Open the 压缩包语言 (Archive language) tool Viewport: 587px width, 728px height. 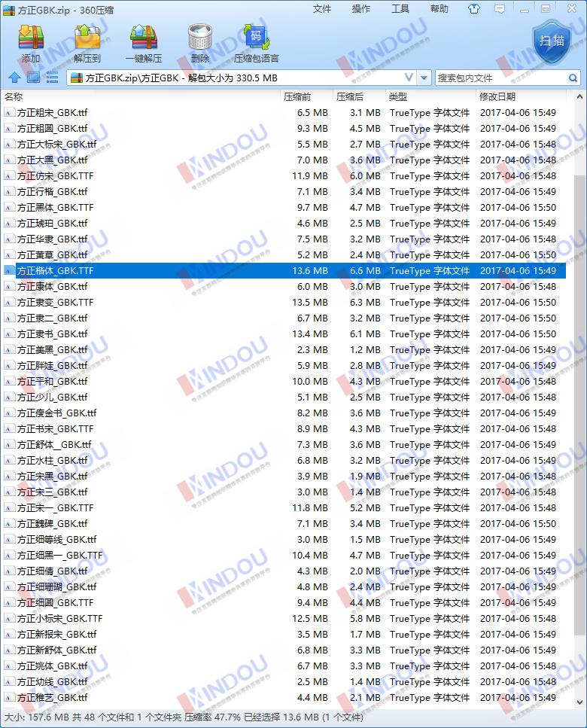pos(256,42)
